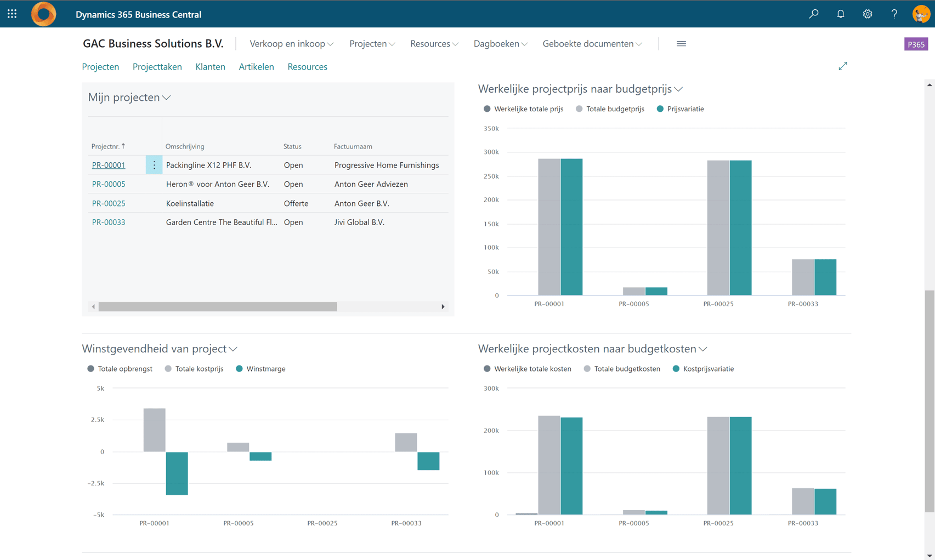
Task: Click the teal PR-00001 bar in the budgetprijs chart
Action: [571, 227]
